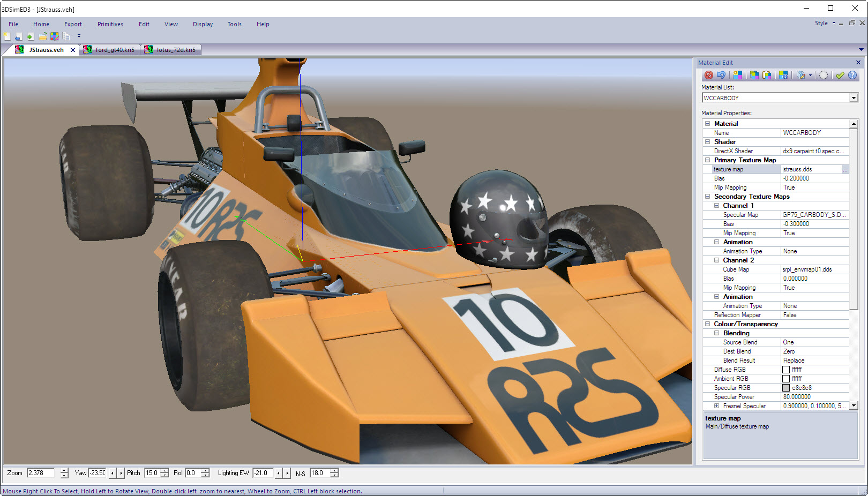Viewport: 868px width, 496px height.
Task: Increase Yaw with right arrow button
Action: coord(121,473)
